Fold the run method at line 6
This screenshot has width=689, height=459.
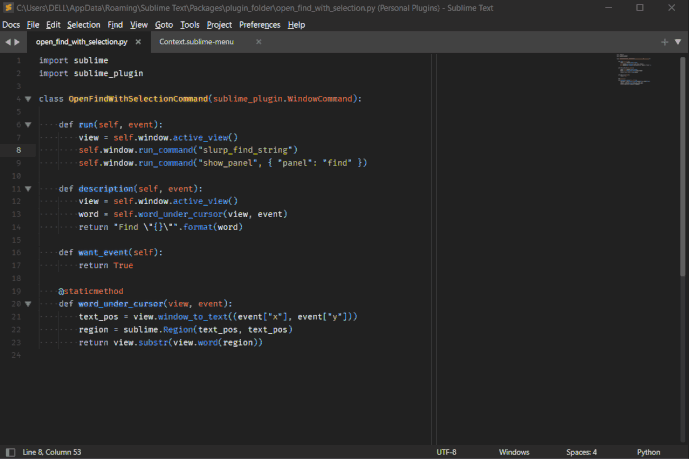28,125
